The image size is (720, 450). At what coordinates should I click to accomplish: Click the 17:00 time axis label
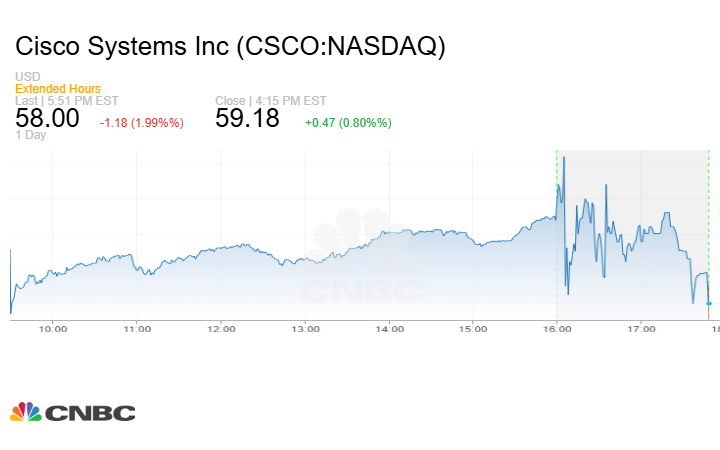coord(641,328)
